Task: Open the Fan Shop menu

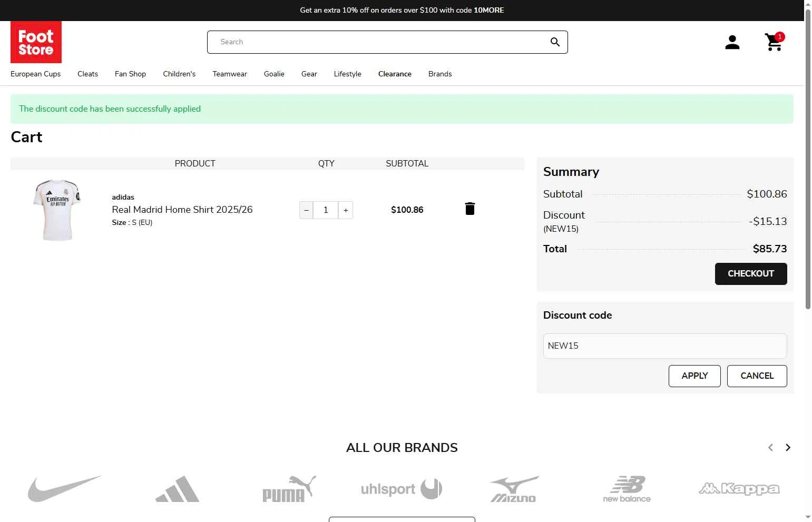Action: coord(130,74)
